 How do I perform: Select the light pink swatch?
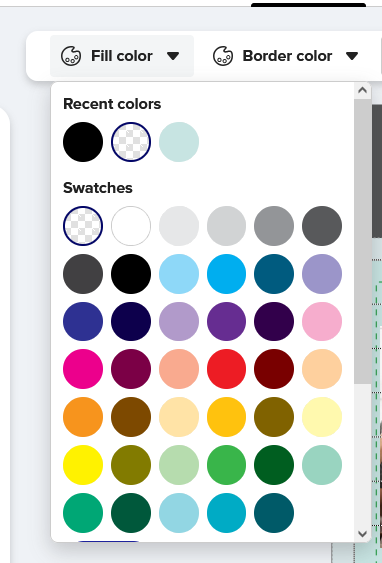point(322,321)
